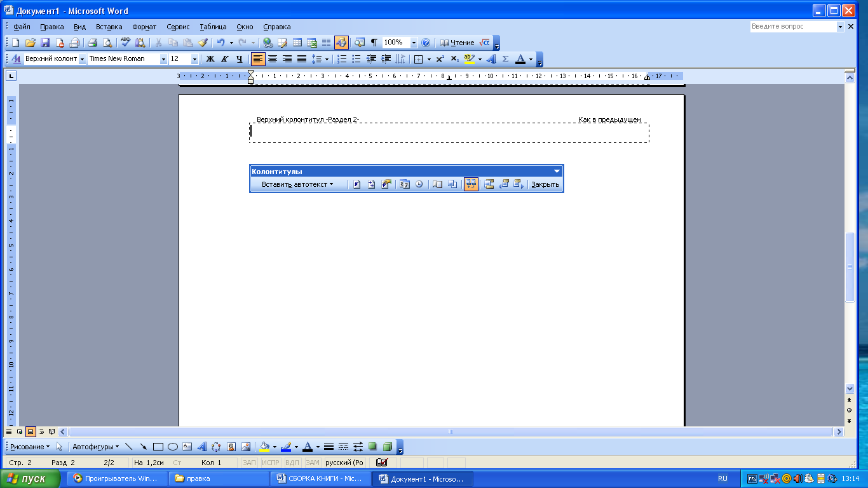
Task: Apply numbered list formatting
Action: tap(342, 59)
